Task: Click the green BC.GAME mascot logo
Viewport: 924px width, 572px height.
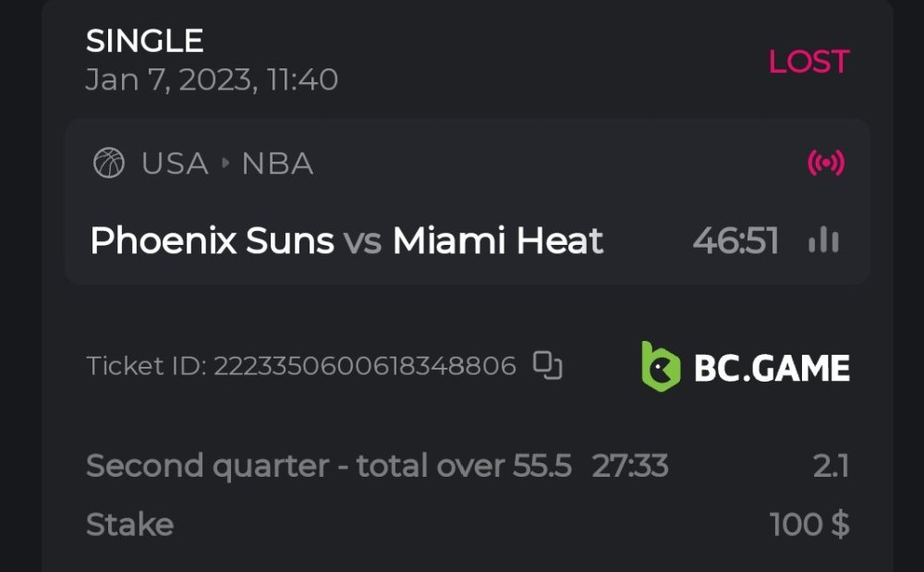Action: [x=661, y=367]
